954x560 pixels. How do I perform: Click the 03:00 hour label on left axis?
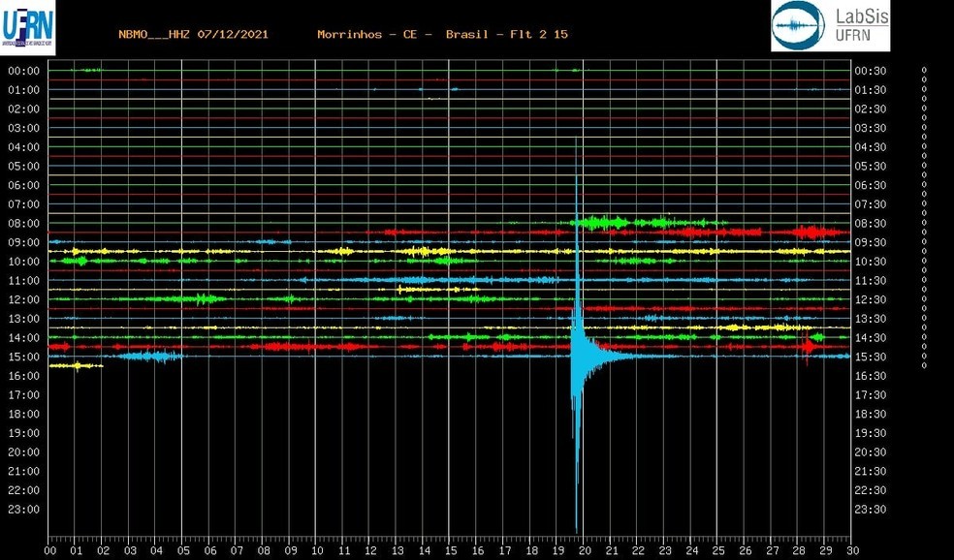coord(23,128)
